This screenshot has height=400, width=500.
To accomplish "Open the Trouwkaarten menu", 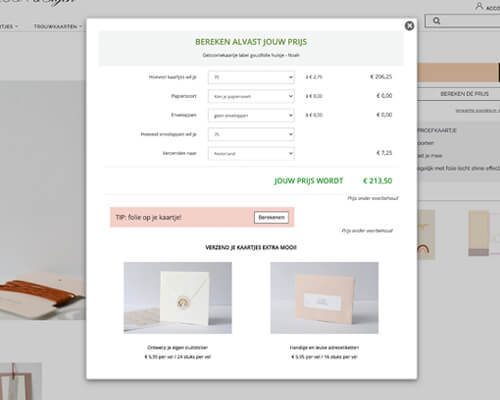I will pyautogui.click(x=57, y=26).
